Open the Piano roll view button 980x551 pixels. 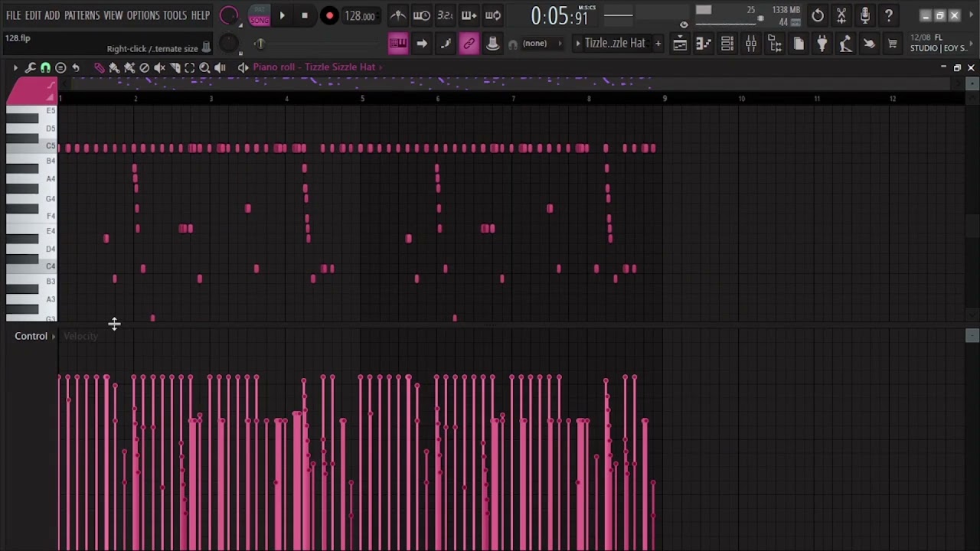click(704, 44)
